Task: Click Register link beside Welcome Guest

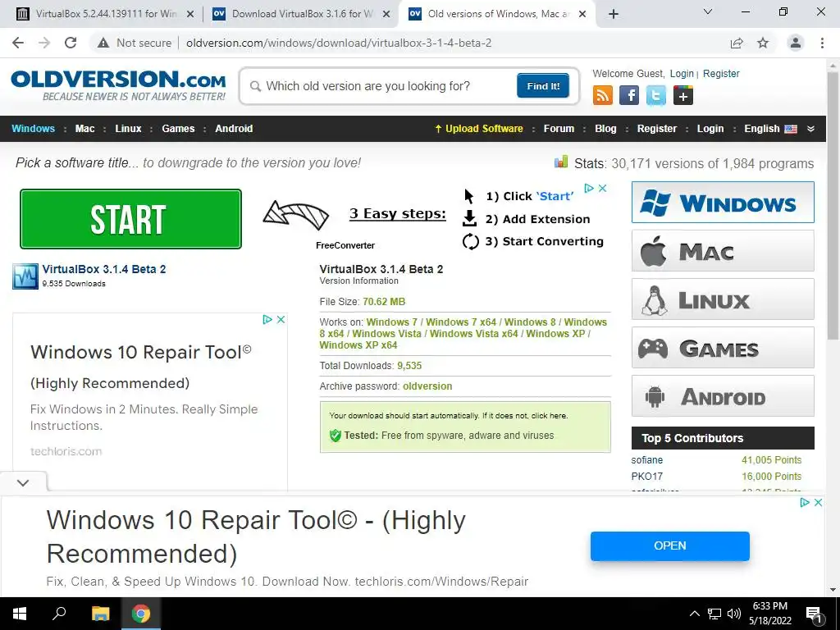Action: 721,74
